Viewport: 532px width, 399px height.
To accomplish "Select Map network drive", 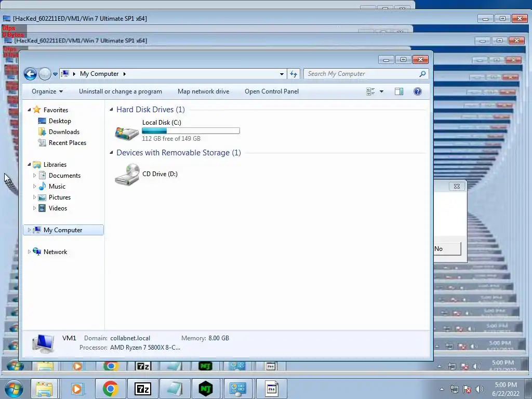I will 203,91.
